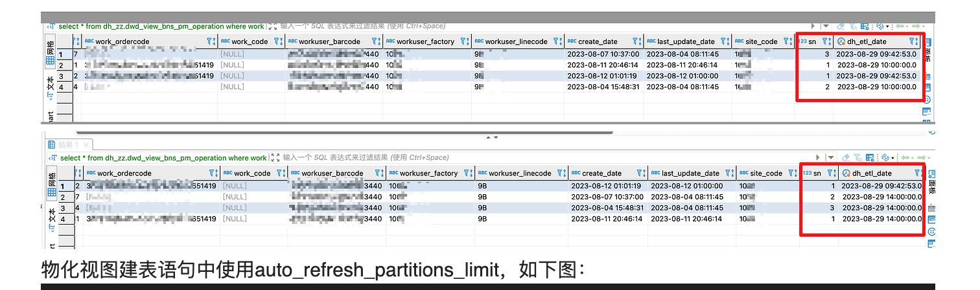This screenshot has height=290, width=980.
Task: Click the green back arrow in upper toolbar
Action: pos(900,26)
